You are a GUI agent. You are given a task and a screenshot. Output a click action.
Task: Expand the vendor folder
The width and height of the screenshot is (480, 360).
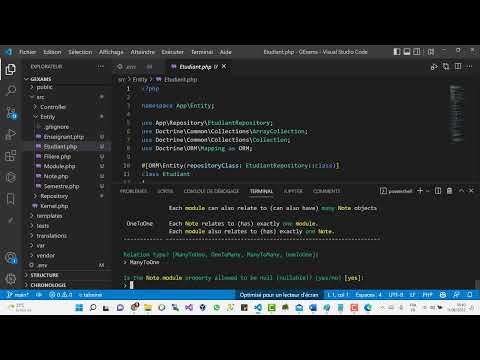pyautogui.click(x=46, y=255)
